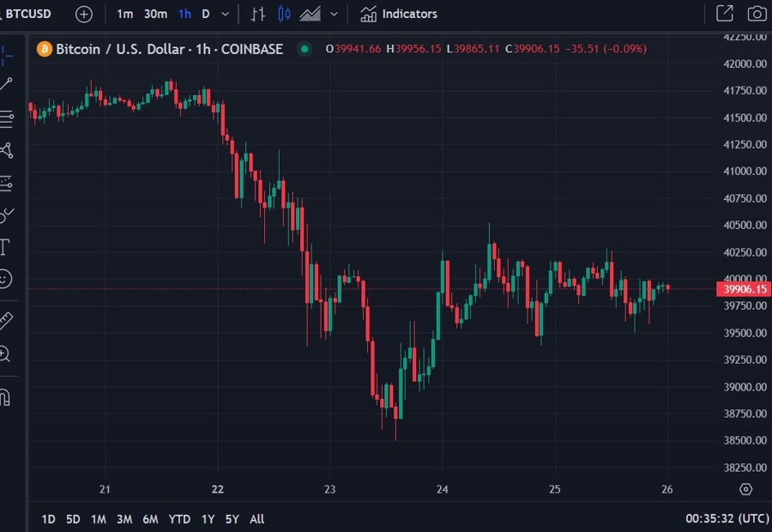
Task: Click the open value O39941.66 in legend
Action: point(353,49)
